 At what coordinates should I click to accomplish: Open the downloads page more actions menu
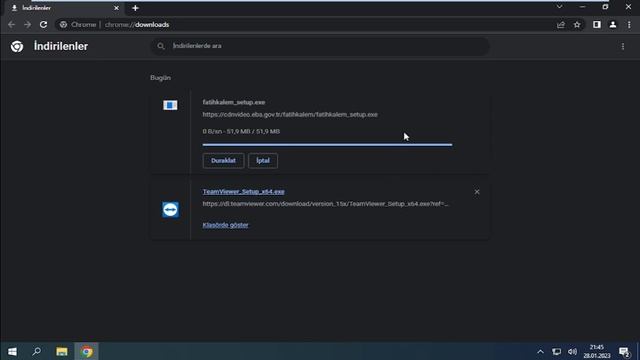[x=623, y=47]
